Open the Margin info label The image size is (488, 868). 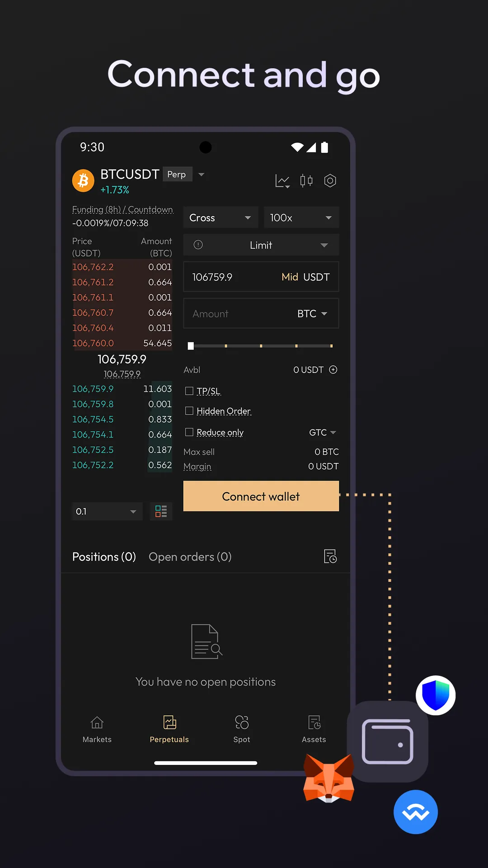197,467
